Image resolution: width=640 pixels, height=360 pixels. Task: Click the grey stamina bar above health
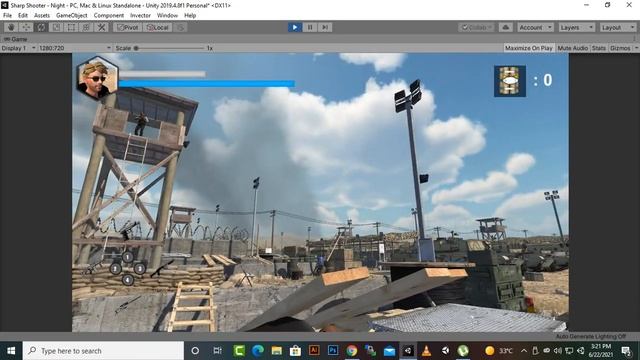pyautogui.click(x=162, y=74)
